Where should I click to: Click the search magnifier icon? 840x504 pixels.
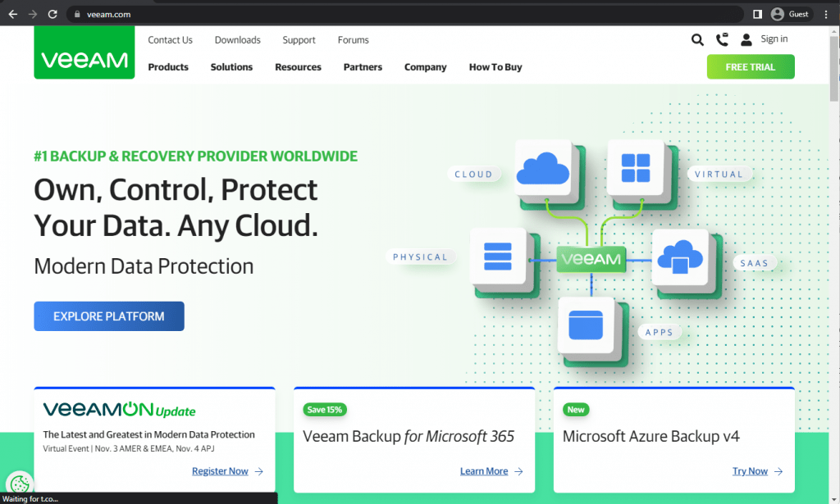click(x=697, y=39)
